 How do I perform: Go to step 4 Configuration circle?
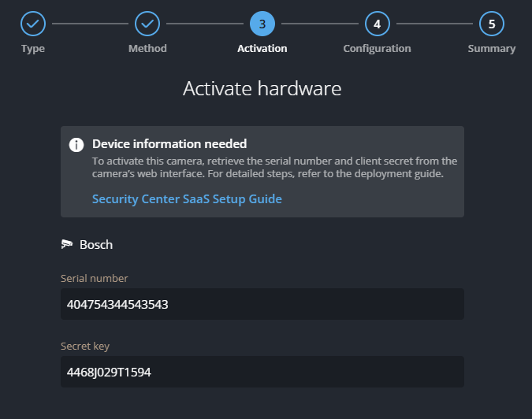click(x=377, y=24)
